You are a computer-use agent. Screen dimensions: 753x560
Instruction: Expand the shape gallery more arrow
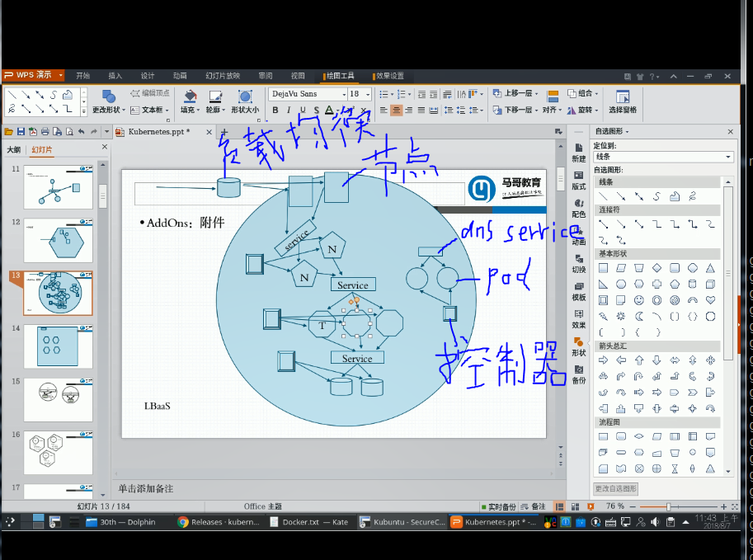pos(83,111)
